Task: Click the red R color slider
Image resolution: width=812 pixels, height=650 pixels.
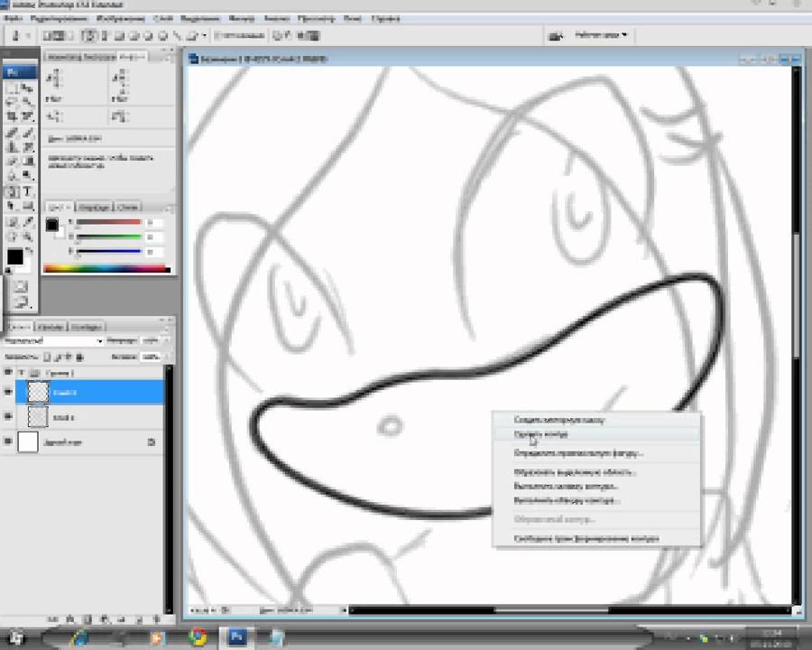Action: pos(109,222)
